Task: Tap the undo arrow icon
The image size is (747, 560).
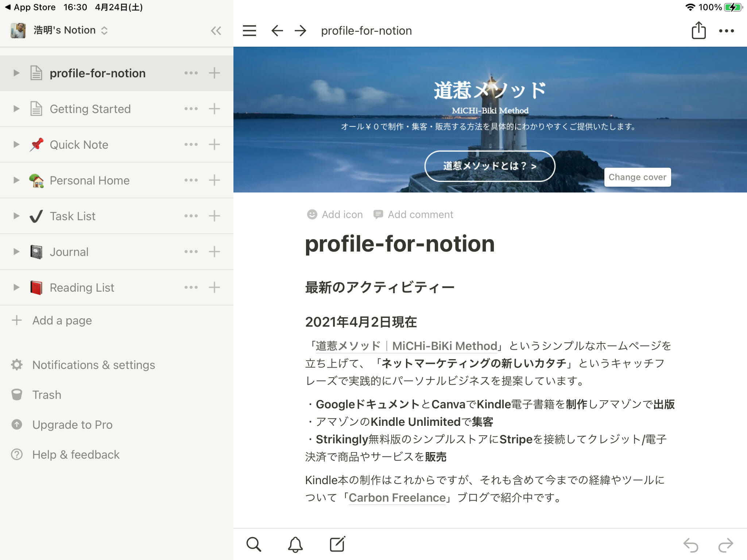Action: [690, 545]
